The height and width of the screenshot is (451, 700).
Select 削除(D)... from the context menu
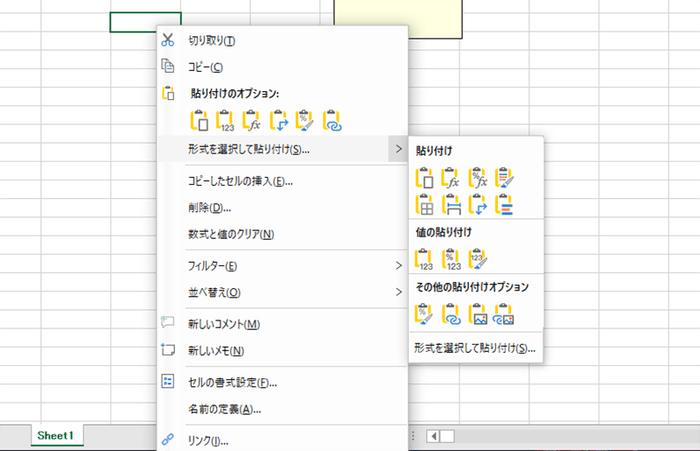[210, 208]
